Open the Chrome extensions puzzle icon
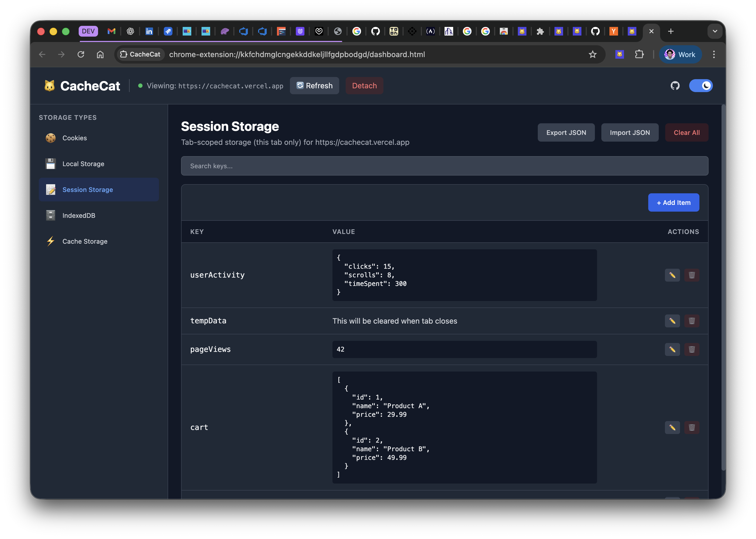The width and height of the screenshot is (756, 539). (639, 54)
